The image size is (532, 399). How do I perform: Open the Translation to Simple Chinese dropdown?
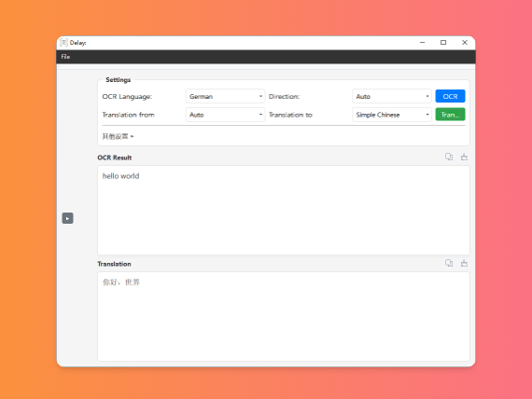click(392, 115)
